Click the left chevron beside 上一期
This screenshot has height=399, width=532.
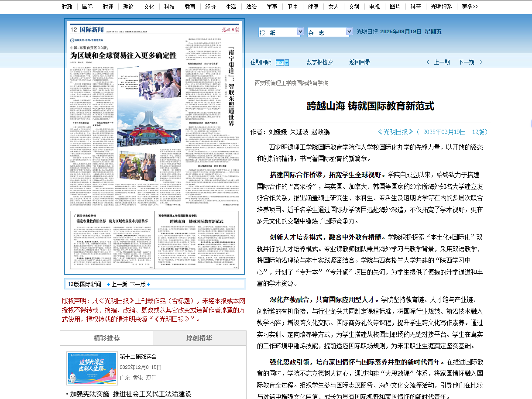428,62
